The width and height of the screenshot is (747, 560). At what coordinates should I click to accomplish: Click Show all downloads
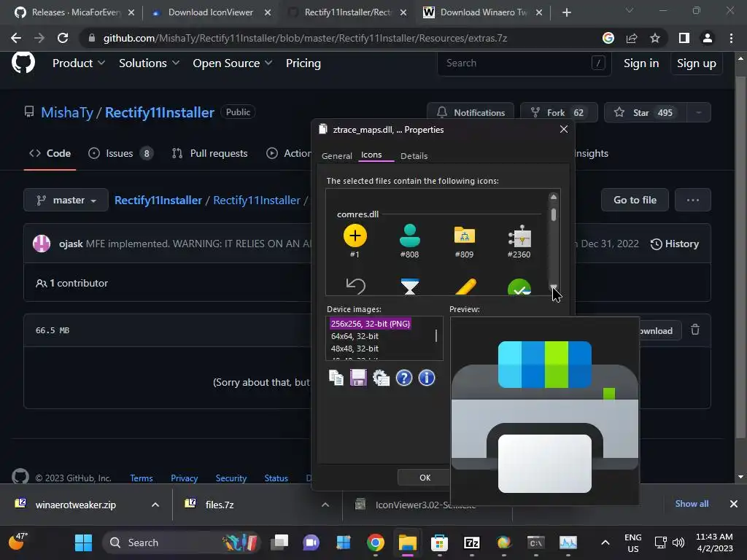692,504
